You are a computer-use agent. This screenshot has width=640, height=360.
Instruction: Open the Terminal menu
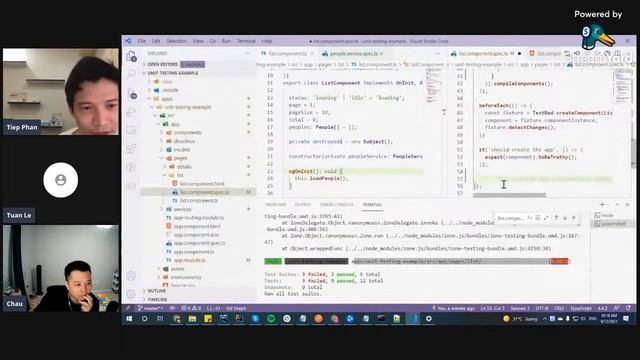coord(246,41)
